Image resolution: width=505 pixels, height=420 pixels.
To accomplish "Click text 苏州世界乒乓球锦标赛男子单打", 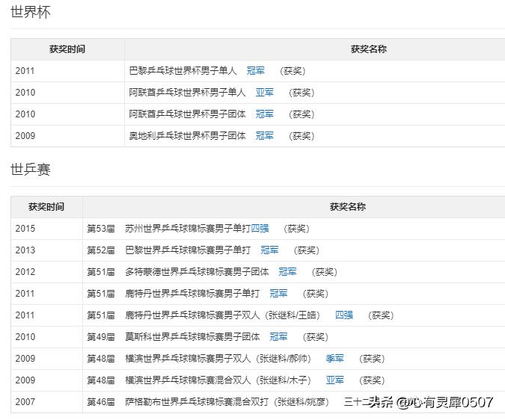I will tap(188, 229).
